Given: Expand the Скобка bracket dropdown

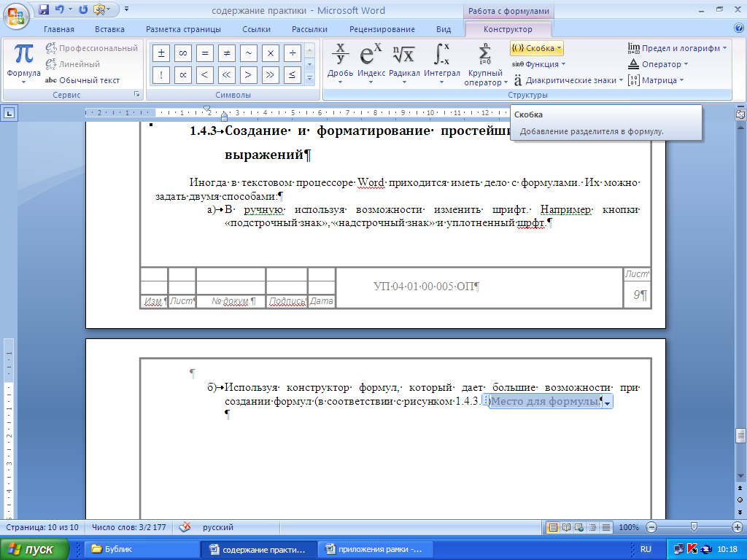Looking at the screenshot, I should click(x=537, y=48).
